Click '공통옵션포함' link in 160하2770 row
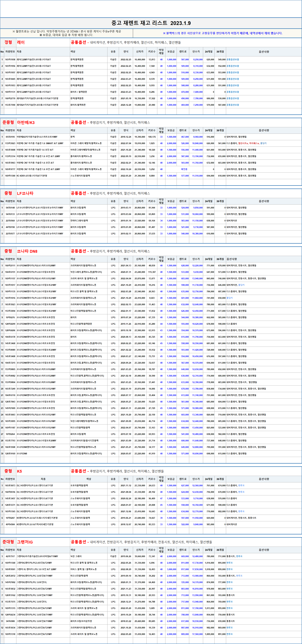Viewport: 302px width, 644px height. (x=233, y=99)
